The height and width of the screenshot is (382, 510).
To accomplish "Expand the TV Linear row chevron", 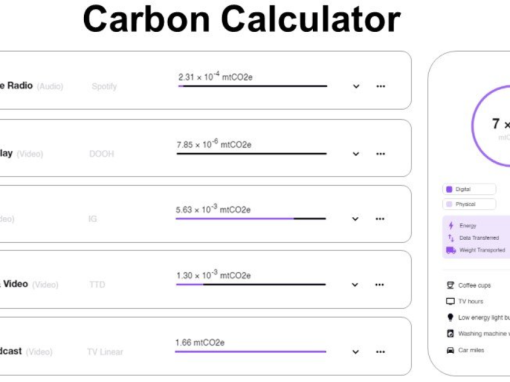I will (355, 352).
